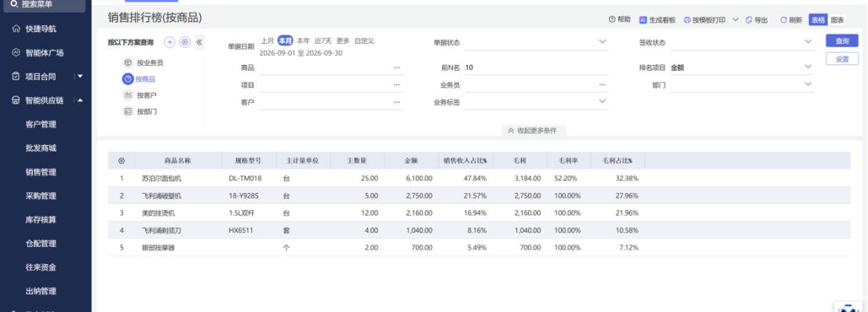Click the home icon beside 快捷导航
The image size is (868, 312).
(16, 29)
